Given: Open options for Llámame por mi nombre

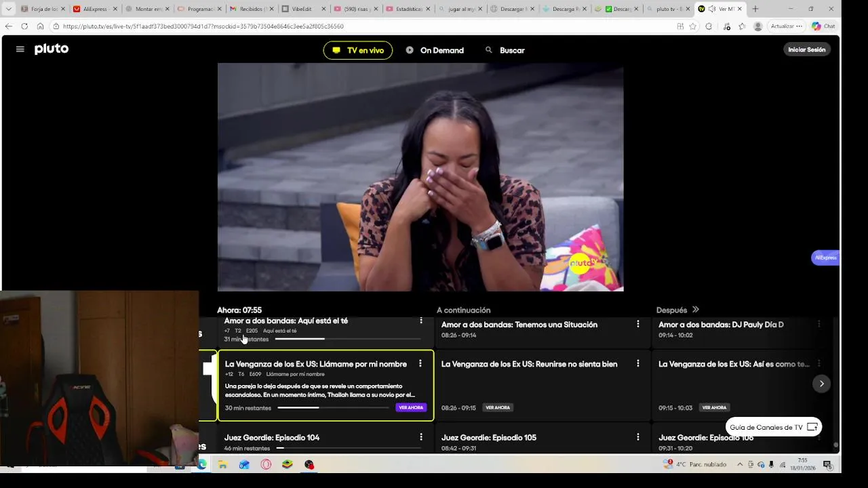Looking at the screenshot, I should (420, 364).
